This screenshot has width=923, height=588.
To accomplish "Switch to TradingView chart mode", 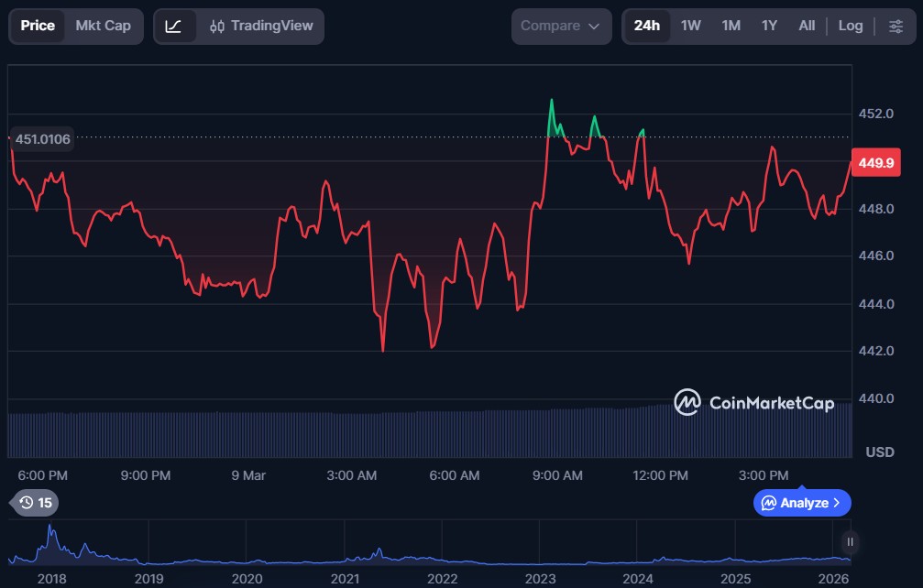I will tap(261, 27).
